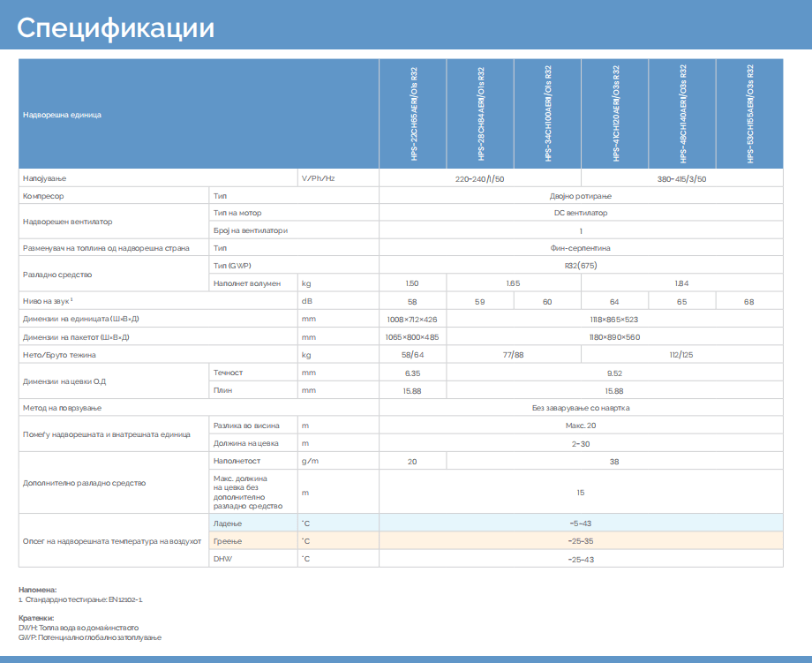Click the highlighted "Греење" heating row label
Screen dimensions: 812x663
pyautogui.click(x=228, y=540)
